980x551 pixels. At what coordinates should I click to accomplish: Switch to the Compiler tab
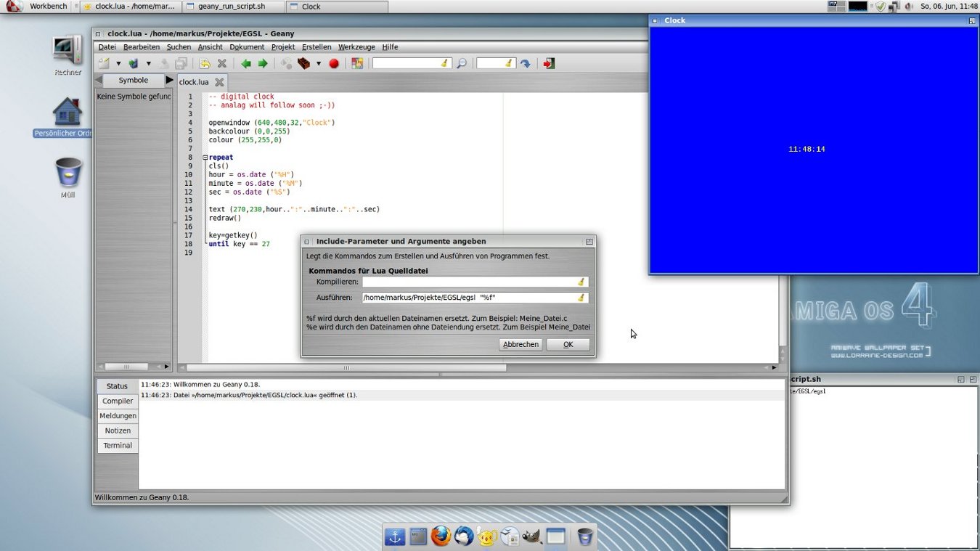tap(118, 401)
